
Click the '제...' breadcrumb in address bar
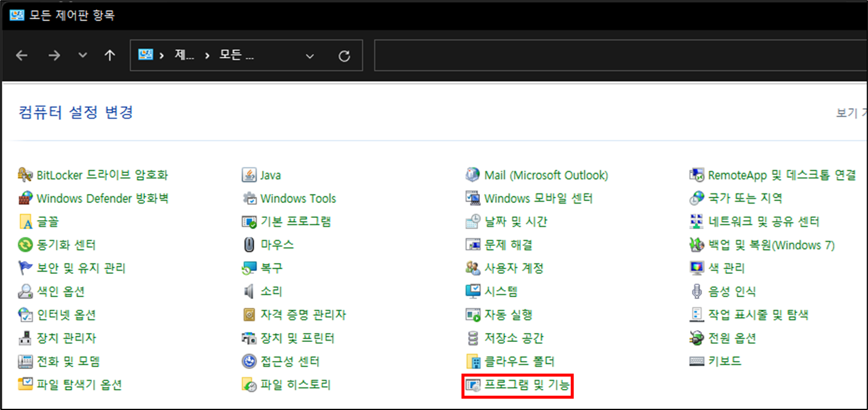coord(184,56)
